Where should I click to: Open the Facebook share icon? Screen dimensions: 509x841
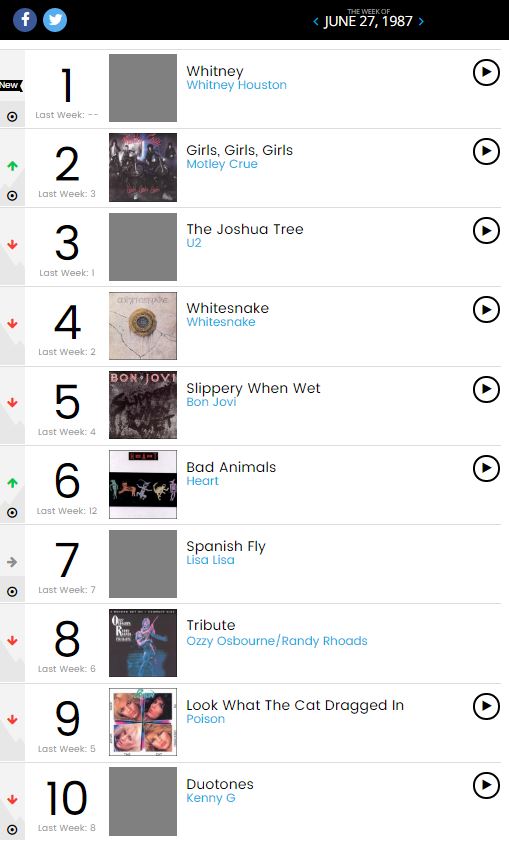[25, 20]
